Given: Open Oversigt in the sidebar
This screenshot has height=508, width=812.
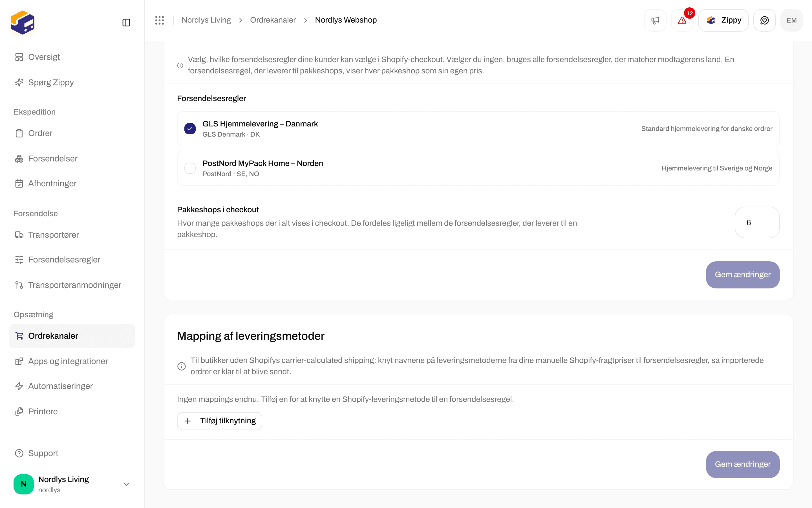Looking at the screenshot, I should coord(72,57).
